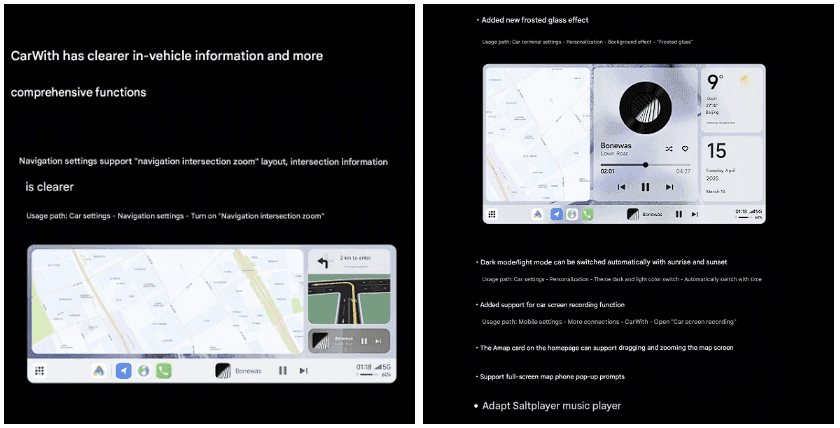This screenshot has height=428, width=840.
Task: Seek on the music card progress slider
Action: (x=646, y=165)
